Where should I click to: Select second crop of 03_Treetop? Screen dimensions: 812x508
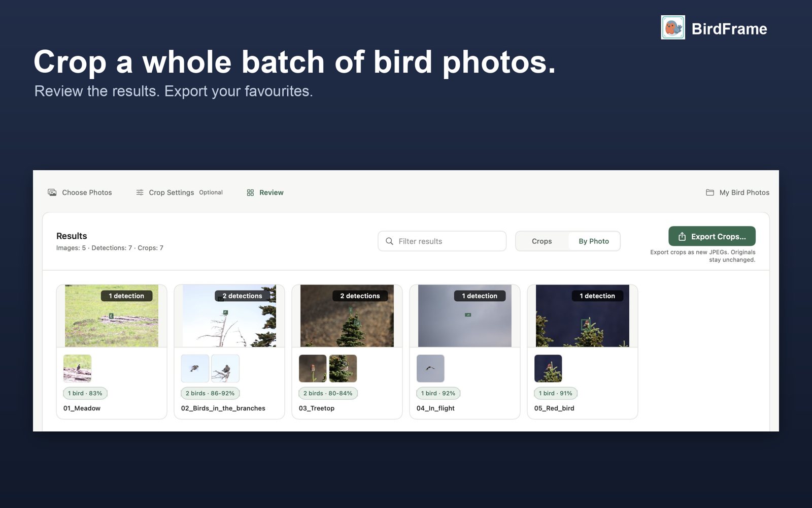343,368
